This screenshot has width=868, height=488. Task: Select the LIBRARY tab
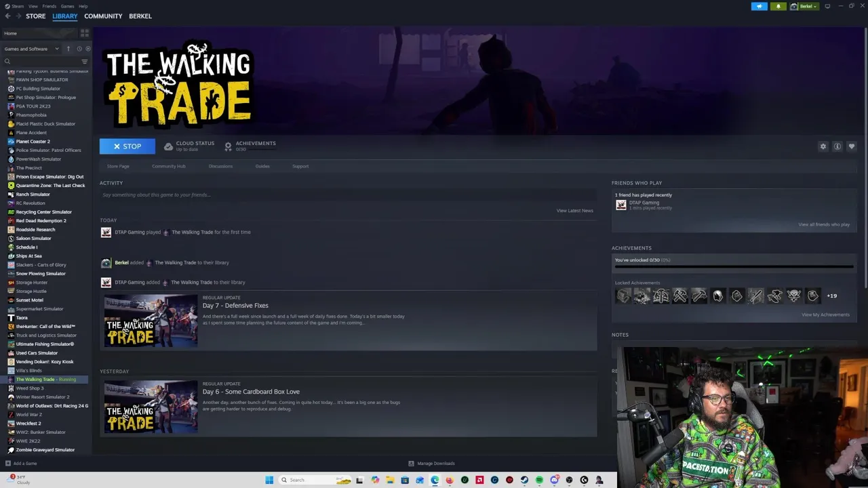pos(65,16)
